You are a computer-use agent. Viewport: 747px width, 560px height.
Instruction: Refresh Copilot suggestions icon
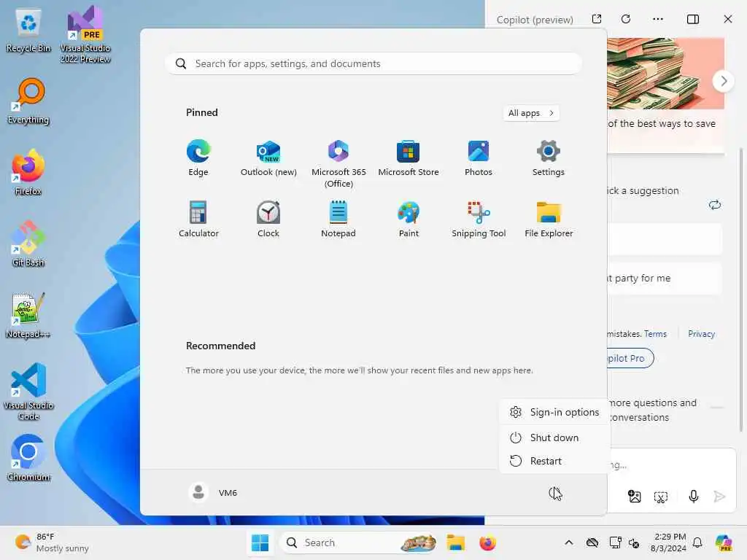click(x=715, y=205)
